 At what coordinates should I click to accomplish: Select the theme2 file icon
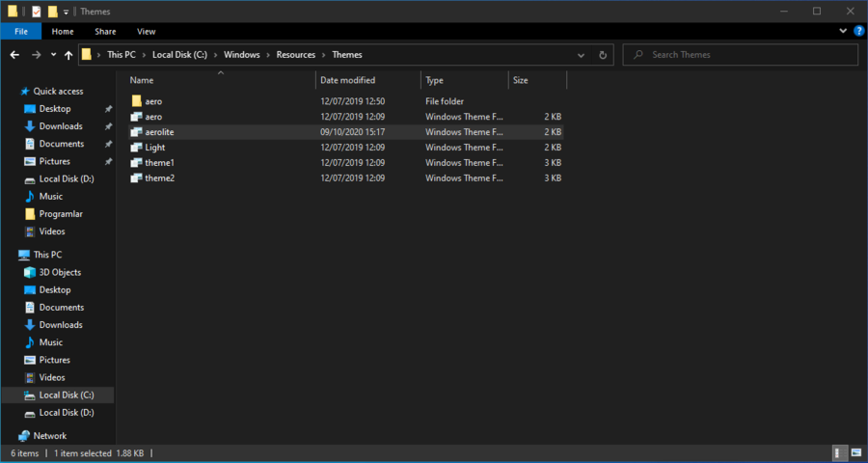pos(136,177)
